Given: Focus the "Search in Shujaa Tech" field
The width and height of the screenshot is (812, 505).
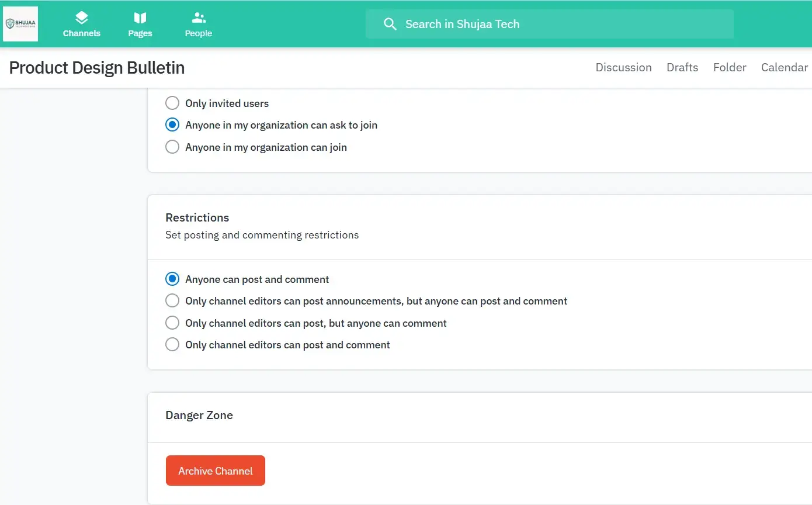Looking at the screenshot, I should tap(550, 24).
